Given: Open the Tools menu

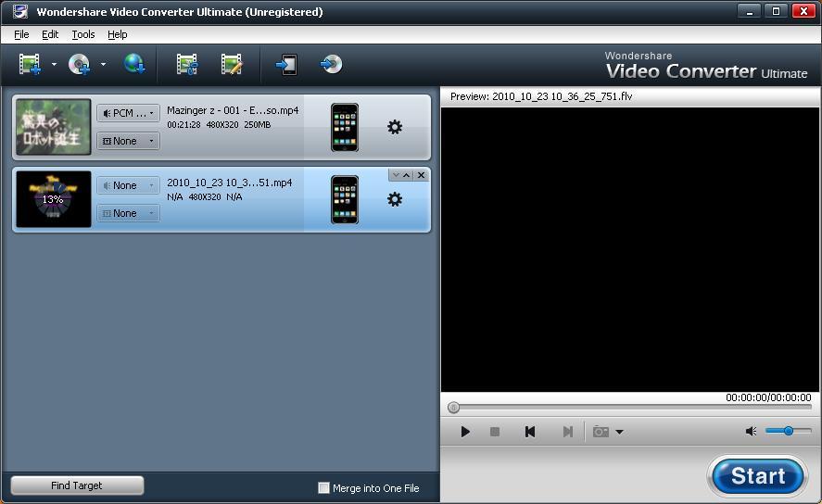Looking at the screenshot, I should pos(83,34).
